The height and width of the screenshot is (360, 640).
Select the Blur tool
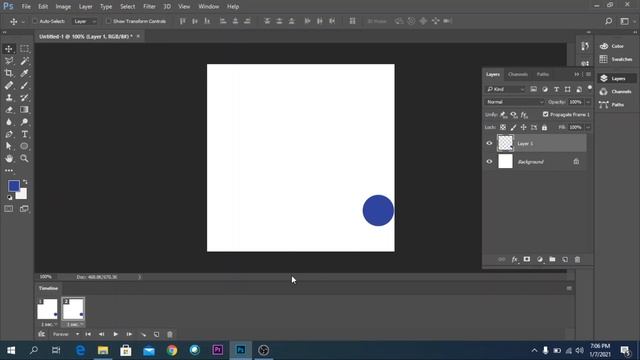pos(9,122)
